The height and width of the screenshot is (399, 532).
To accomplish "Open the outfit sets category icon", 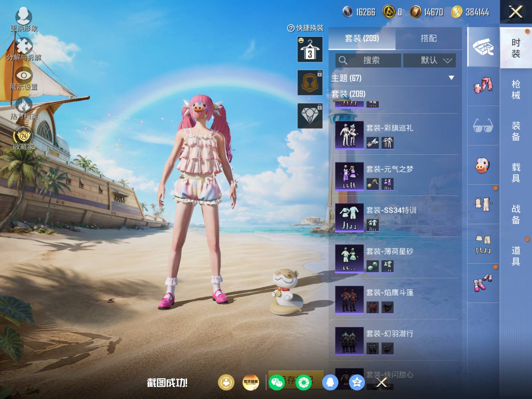I will [x=483, y=47].
